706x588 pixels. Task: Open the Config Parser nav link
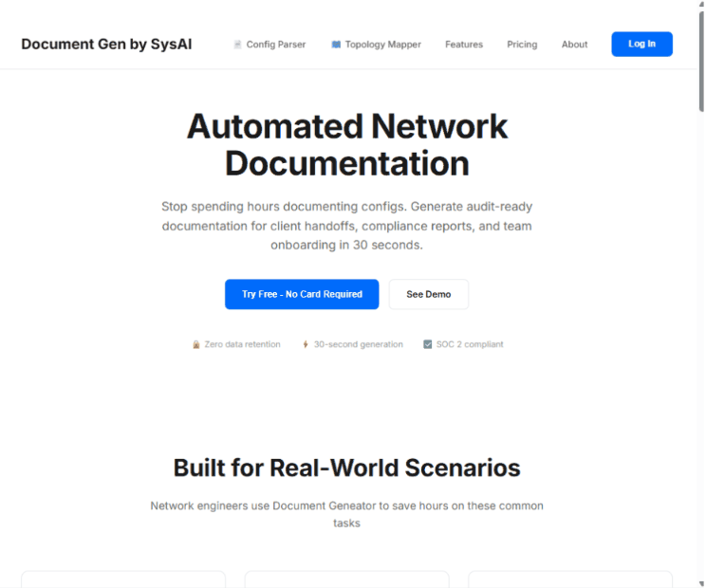click(x=269, y=45)
